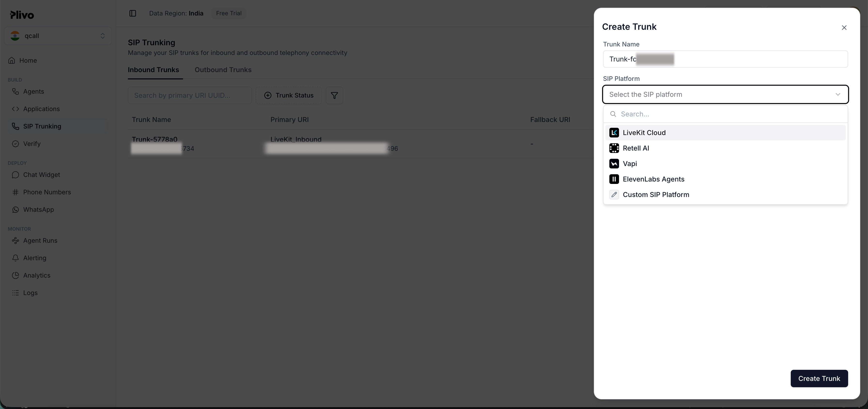Click the Agents icon
The width and height of the screenshot is (868, 409).
[15, 91]
